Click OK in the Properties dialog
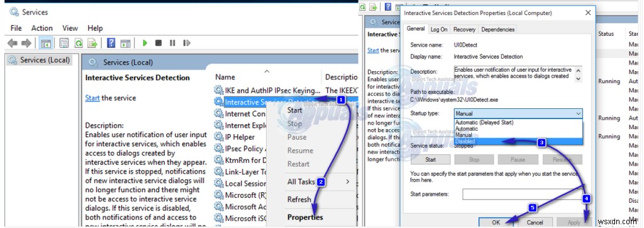 point(496,223)
